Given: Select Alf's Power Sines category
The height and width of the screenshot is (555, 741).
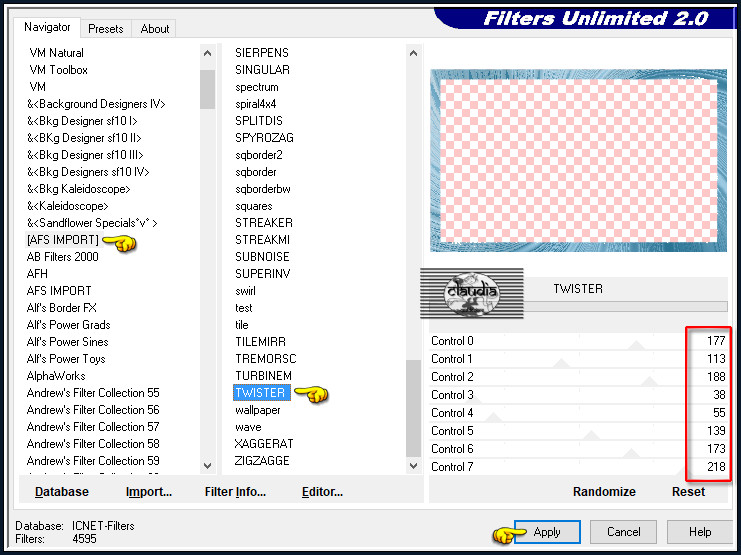Looking at the screenshot, I should [x=68, y=342].
